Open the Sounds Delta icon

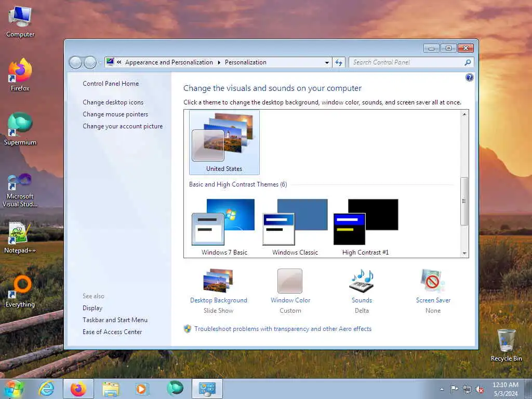pyautogui.click(x=362, y=281)
